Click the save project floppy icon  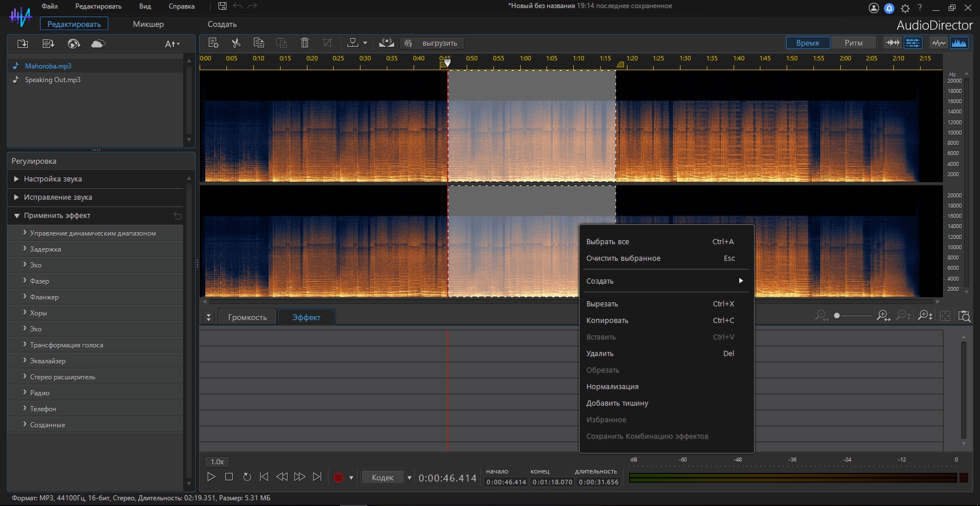(222, 6)
